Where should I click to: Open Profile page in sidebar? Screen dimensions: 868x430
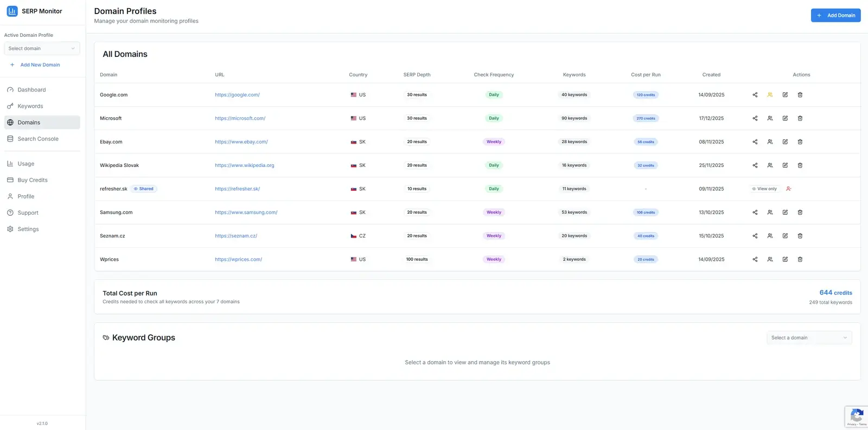pos(42,196)
